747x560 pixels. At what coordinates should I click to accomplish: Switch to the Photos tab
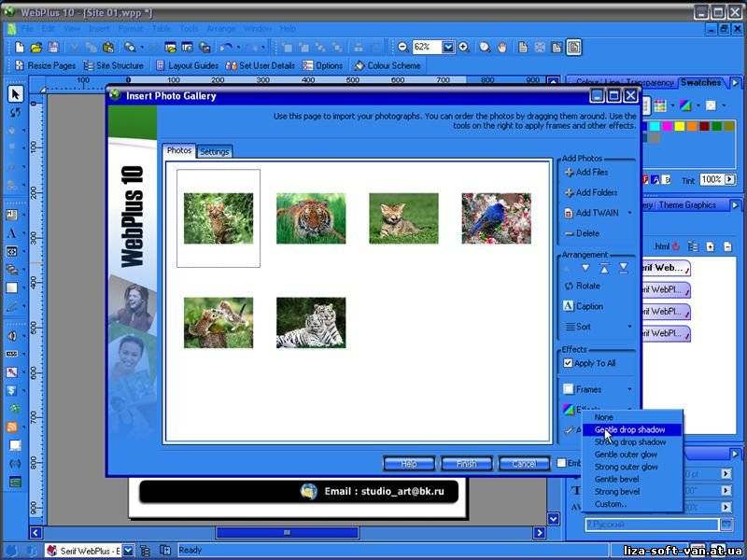tap(179, 150)
